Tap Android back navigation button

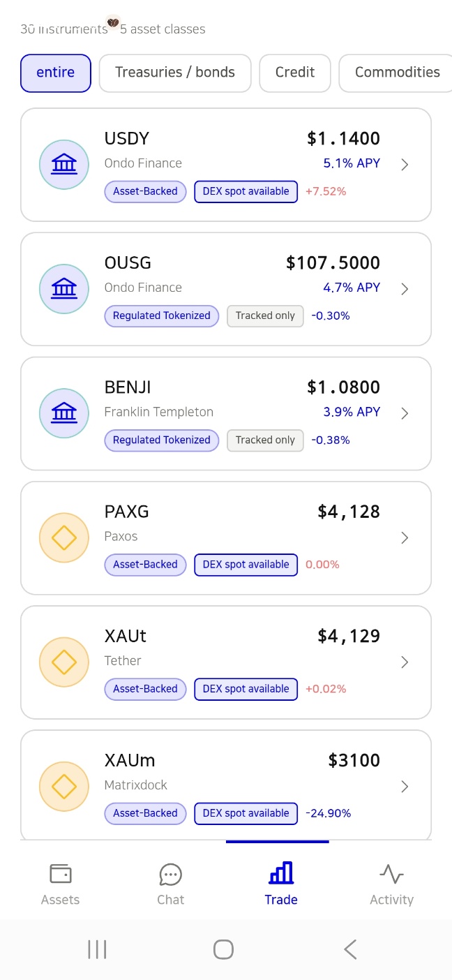pyautogui.click(x=350, y=949)
